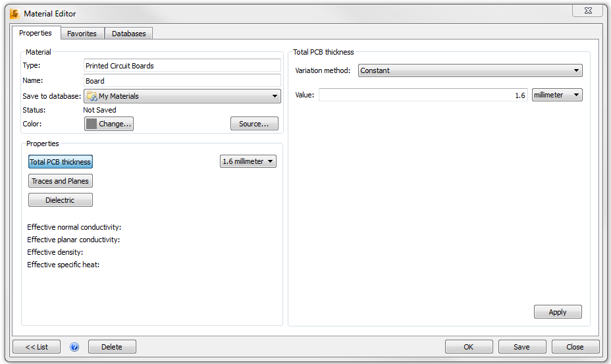
Task: Click the OK button
Action: (469, 347)
